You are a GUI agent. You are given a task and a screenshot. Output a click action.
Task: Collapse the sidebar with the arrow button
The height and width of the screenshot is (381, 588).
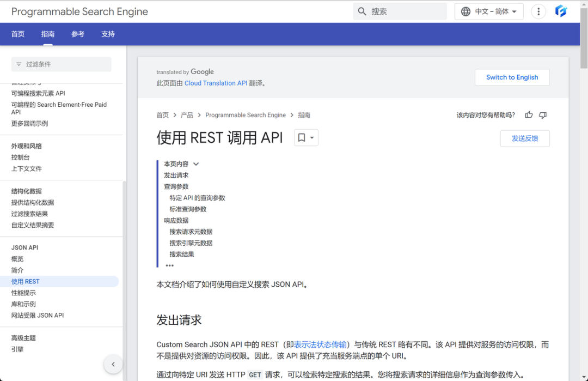[113, 364]
